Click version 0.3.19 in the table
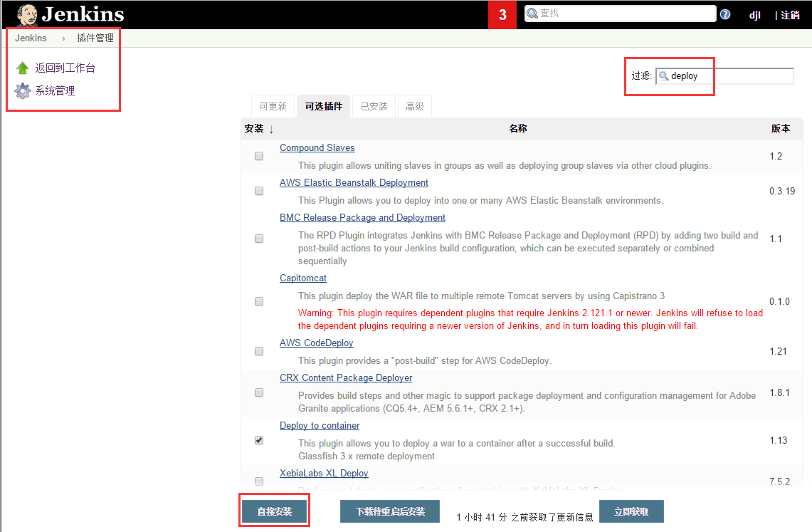 [x=782, y=191]
